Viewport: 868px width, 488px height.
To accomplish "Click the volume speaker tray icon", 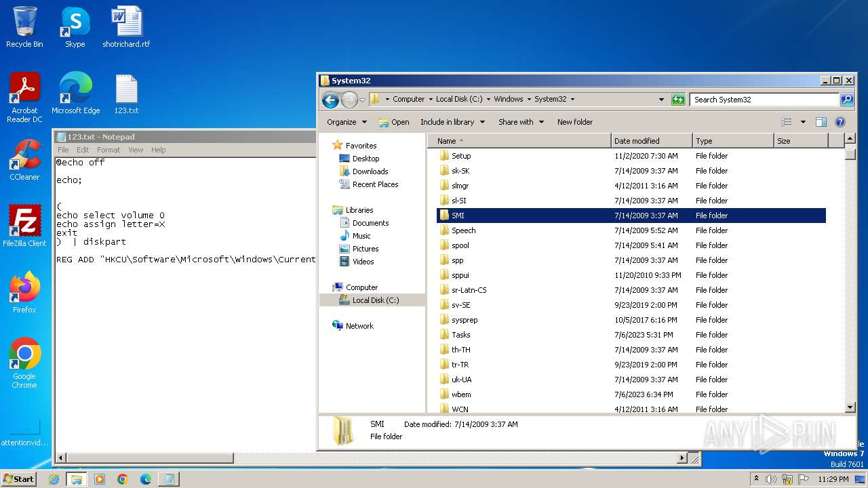I will [771, 479].
